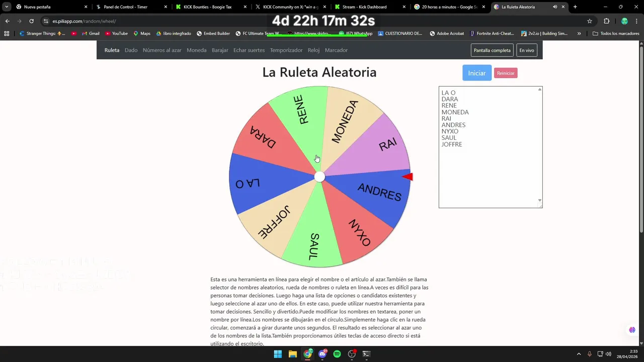This screenshot has width=644, height=362.
Task: Mute the La Ruleta Aleatoria tab audio icon
Action: coord(555,7)
